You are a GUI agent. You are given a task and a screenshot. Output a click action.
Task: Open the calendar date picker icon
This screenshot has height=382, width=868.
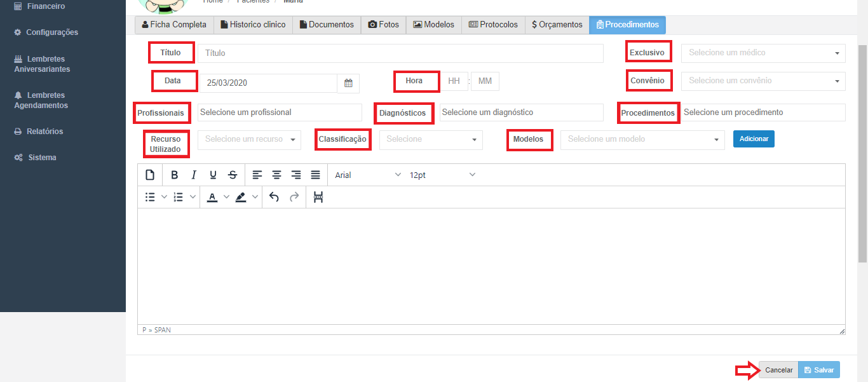(x=348, y=83)
